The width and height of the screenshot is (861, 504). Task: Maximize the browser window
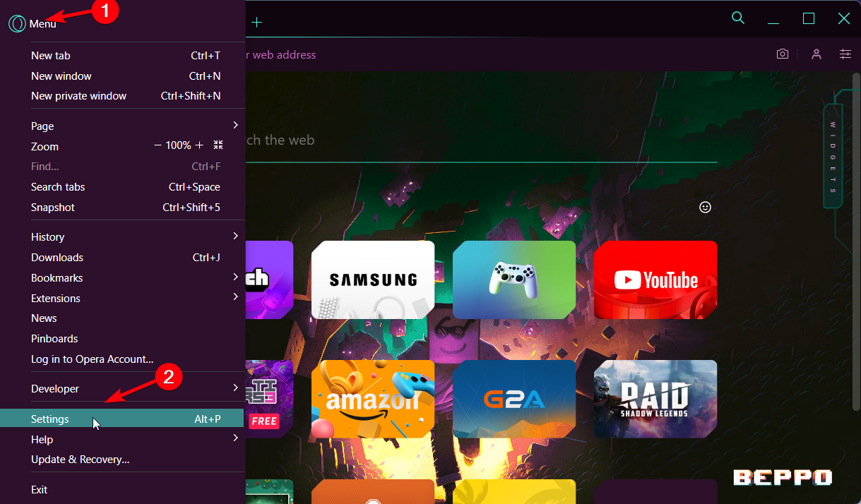809,18
